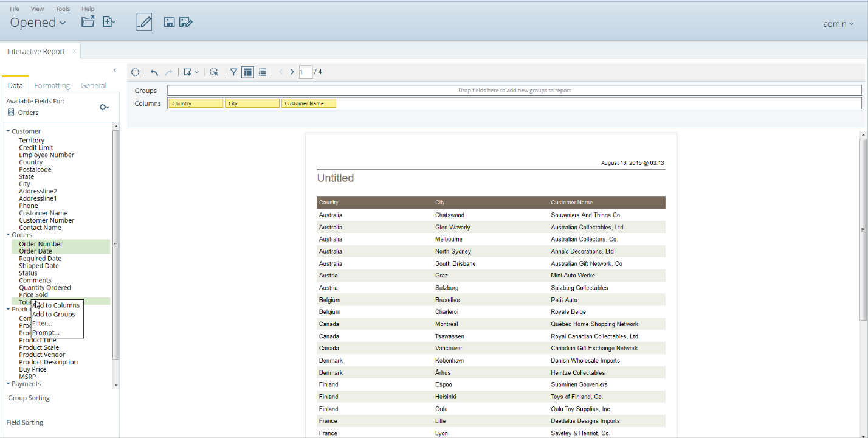Click the page number input field
Viewport: 868px width, 438px height.
(x=306, y=72)
